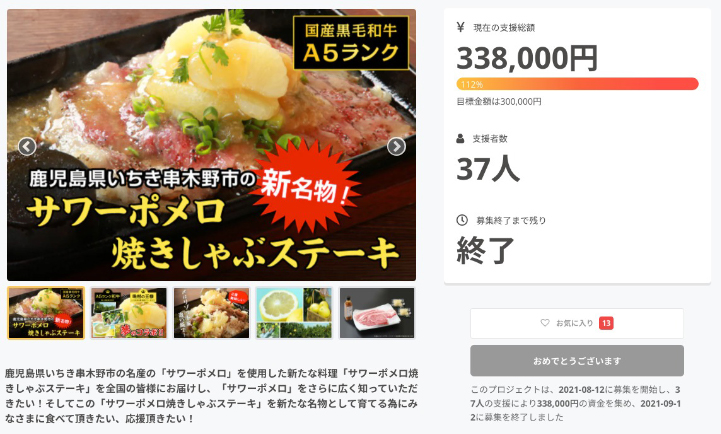Click the 国産黒毛和牛 A5ランク label
The height and width of the screenshot is (434, 721).
pos(351,43)
